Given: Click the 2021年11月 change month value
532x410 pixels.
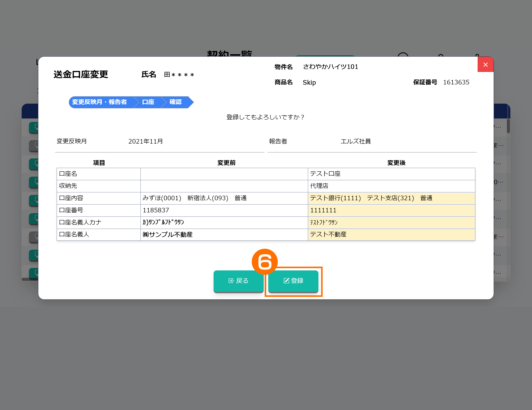Looking at the screenshot, I should (145, 141).
